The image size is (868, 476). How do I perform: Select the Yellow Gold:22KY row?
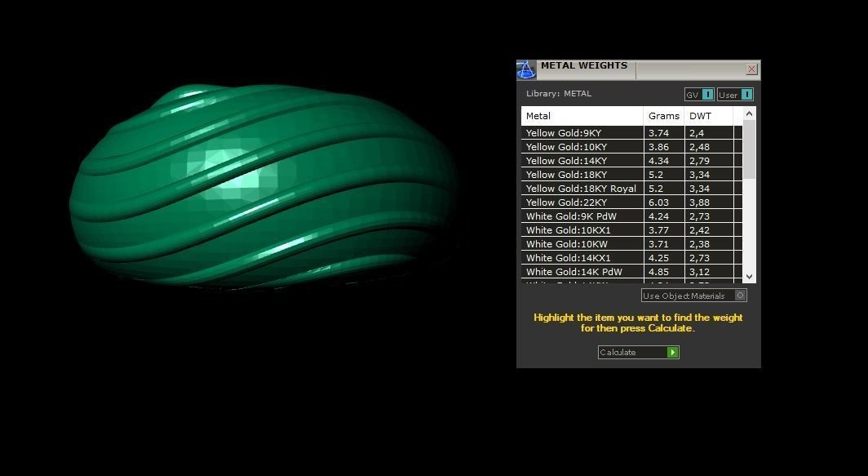(631, 202)
